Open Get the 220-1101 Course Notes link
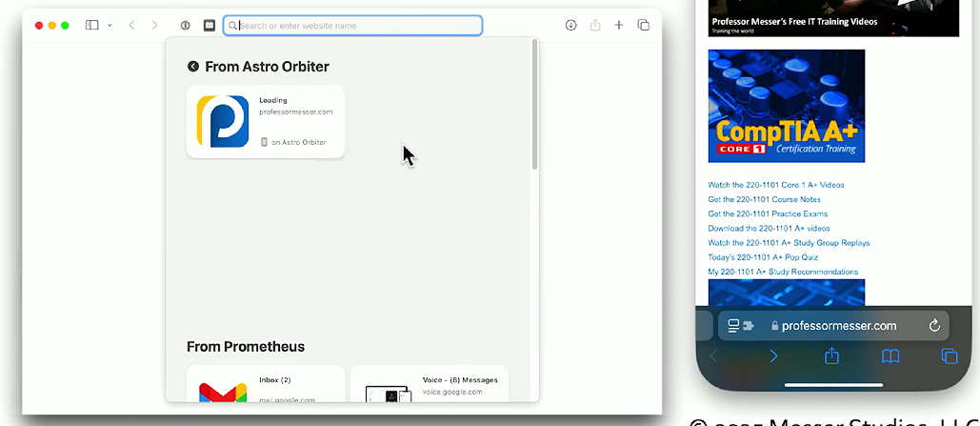 coord(765,199)
